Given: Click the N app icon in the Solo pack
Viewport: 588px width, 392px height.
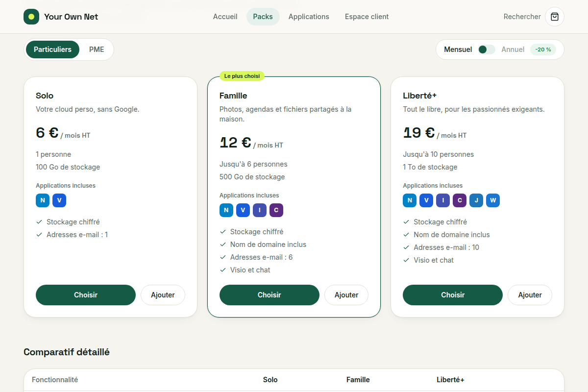Looking at the screenshot, I should tap(43, 200).
